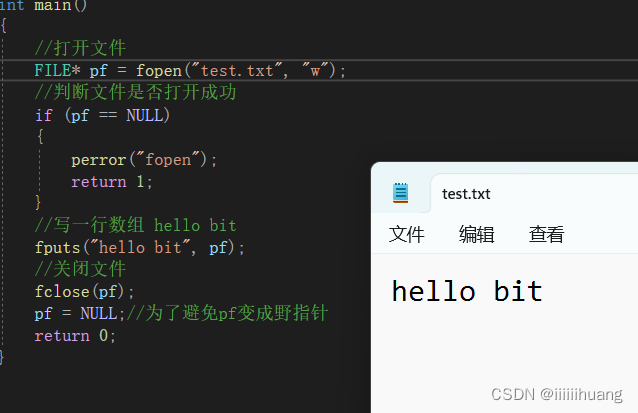Click the comment //打开文件
The width and height of the screenshot is (638, 413).
(x=80, y=48)
